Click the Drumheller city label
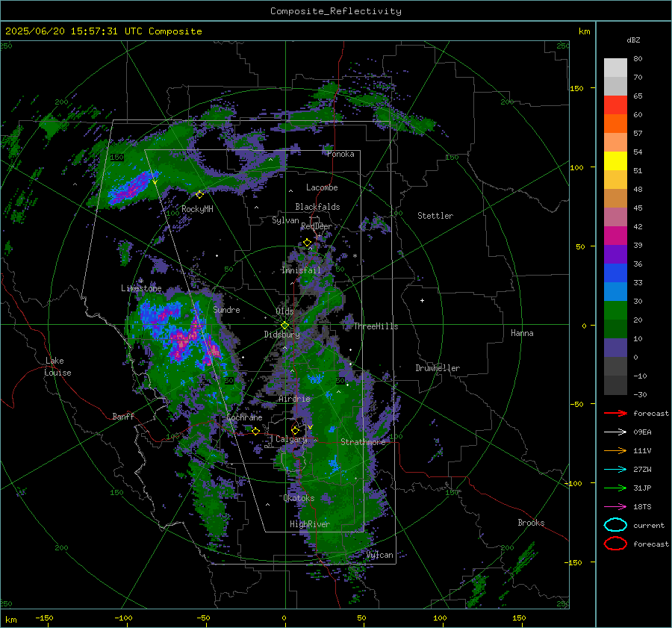This screenshot has height=628, width=672. (x=438, y=368)
